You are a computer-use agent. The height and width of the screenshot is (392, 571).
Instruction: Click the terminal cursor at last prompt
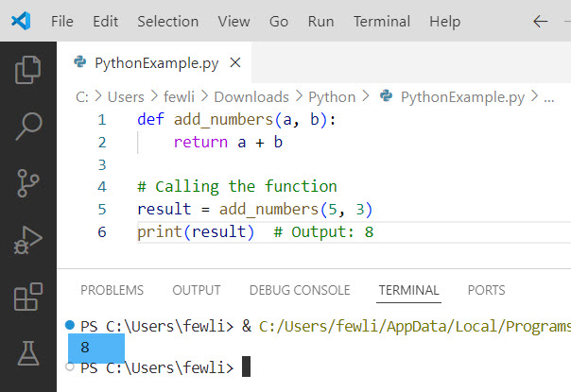coord(246,366)
